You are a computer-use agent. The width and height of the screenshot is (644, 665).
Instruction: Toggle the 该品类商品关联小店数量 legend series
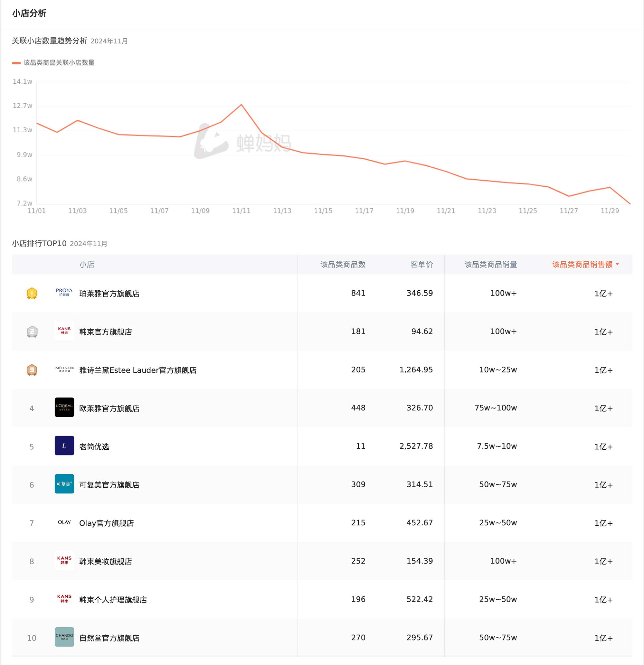coord(53,63)
